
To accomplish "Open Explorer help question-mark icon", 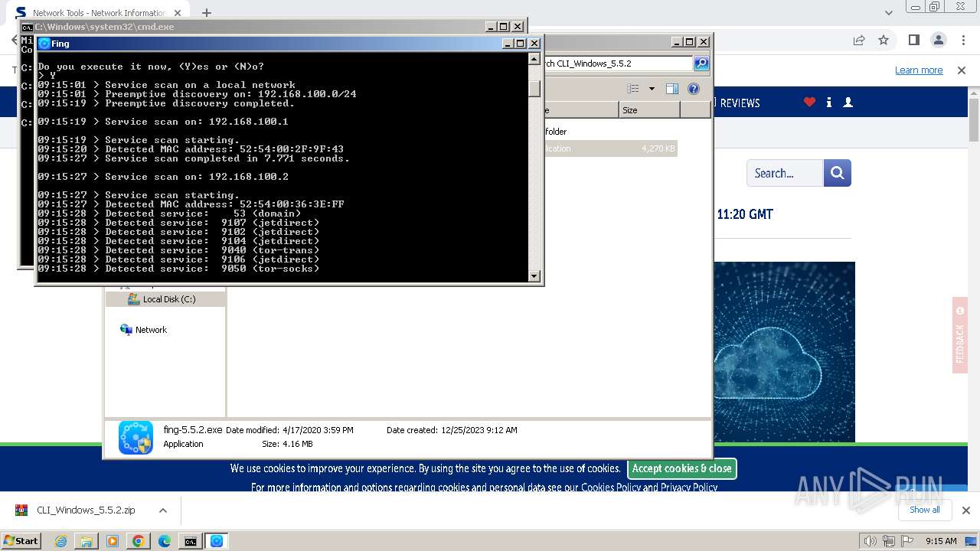I will 694,89.
